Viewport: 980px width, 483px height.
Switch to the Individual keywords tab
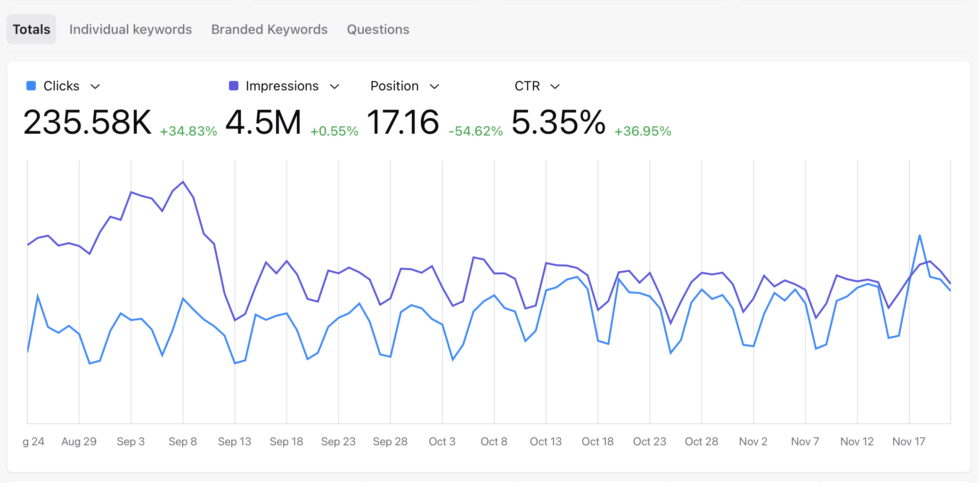(131, 29)
